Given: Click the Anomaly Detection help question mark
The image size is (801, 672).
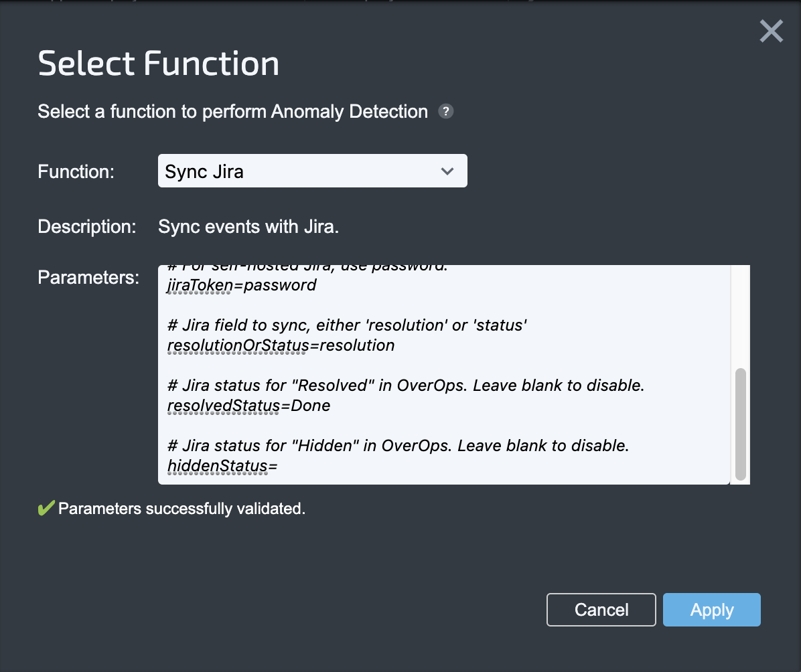Looking at the screenshot, I should coord(445,112).
